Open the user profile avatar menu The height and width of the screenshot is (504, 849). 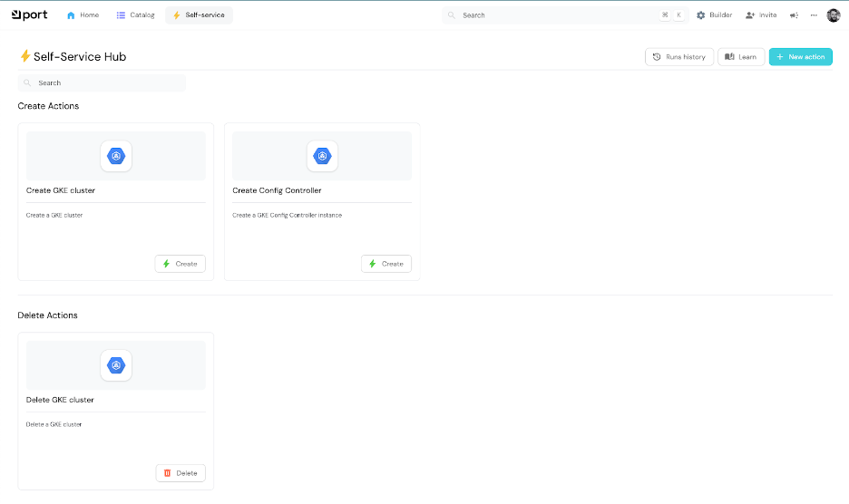[x=834, y=15]
